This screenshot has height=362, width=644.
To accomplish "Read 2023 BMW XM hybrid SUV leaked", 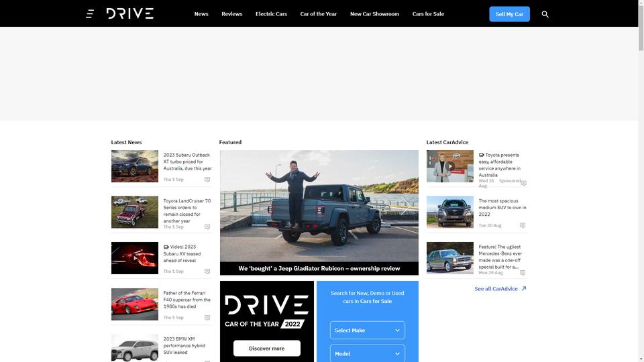I will point(184,346).
